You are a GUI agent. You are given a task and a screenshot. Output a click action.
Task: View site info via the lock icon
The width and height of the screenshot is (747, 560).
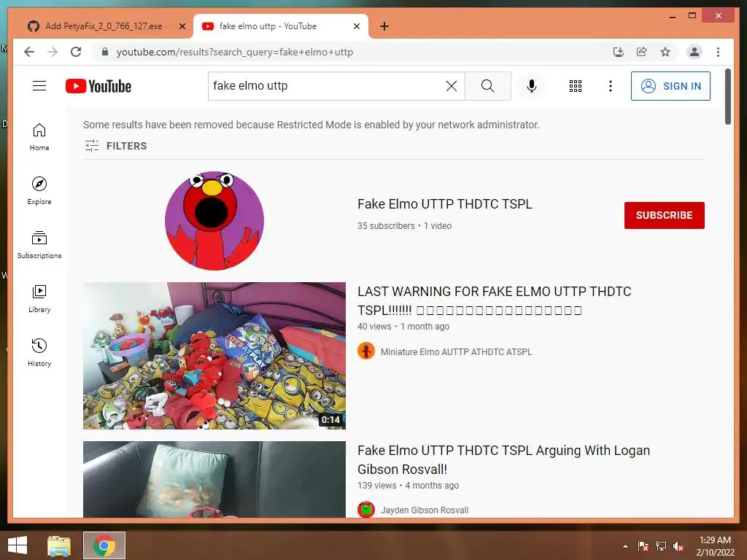[105, 52]
